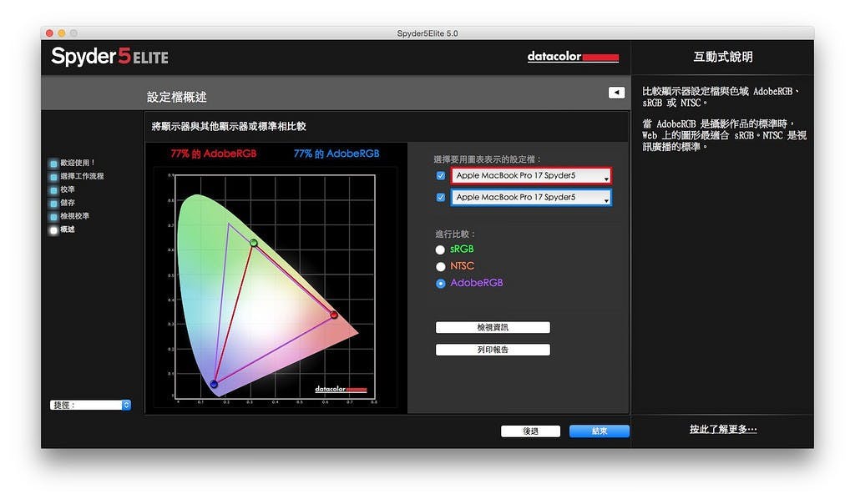855x504 pixels.
Task: Click the green primary point on gamut chart
Action: pyautogui.click(x=254, y=243)
